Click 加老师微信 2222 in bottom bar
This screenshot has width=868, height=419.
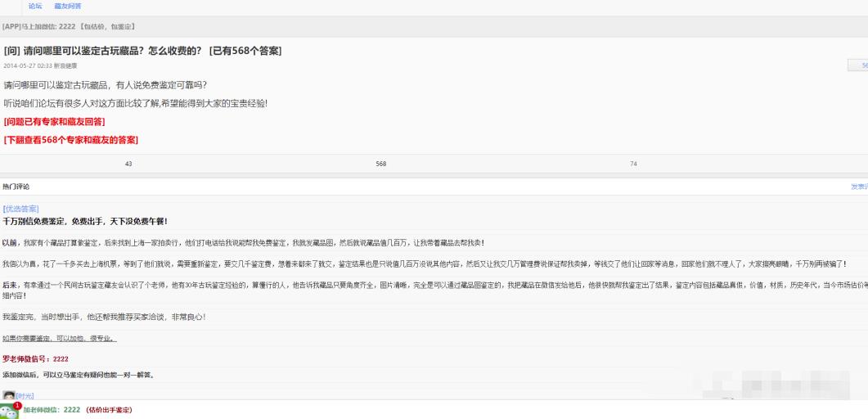52,410
